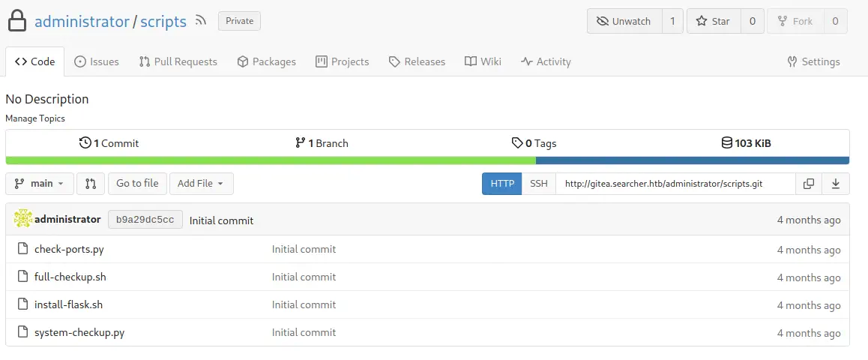The height and width of the screenshot is (360, 868).
Task: Open the Add File dropdown
Action: [201, 184]
